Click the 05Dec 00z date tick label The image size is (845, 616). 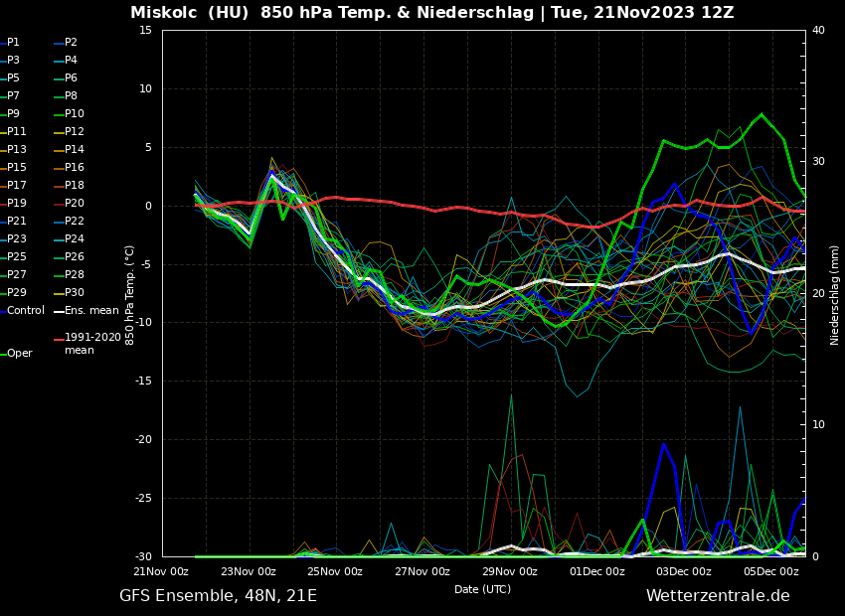pyautogui.click(x=770, y=571)
